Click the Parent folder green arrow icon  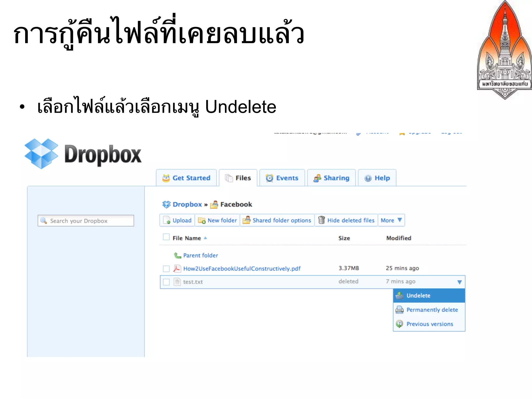[x=177, y=255]
